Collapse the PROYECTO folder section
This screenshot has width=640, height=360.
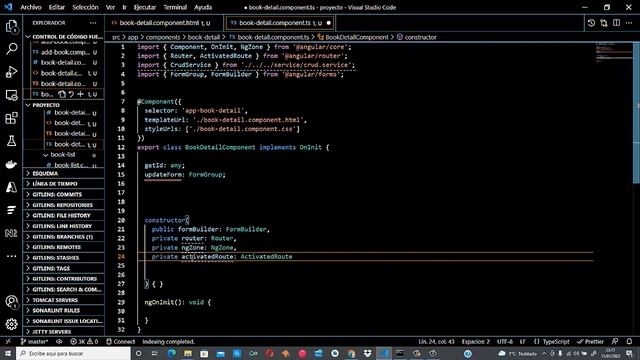click(x=63, y=105)
